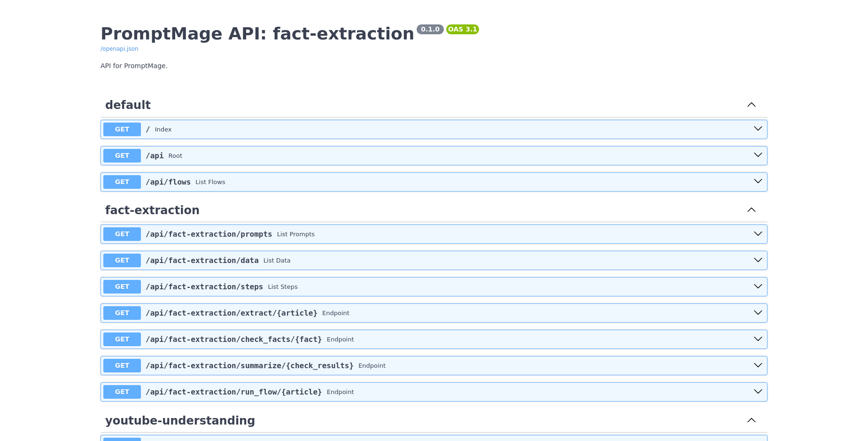Click GET badge for run_flow/{article}
The image size is (868, 441).
[x=122, y=392]
